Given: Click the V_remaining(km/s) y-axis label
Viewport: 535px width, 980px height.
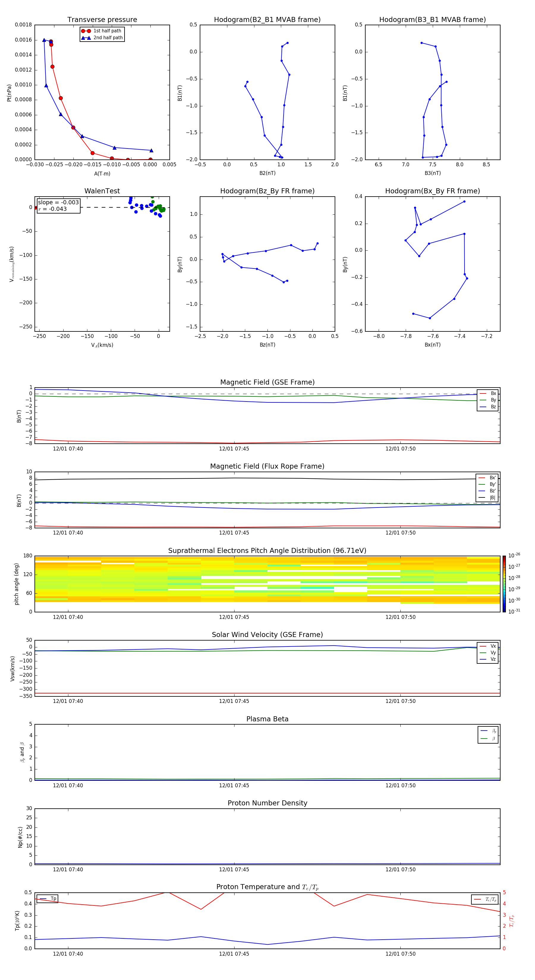Looking at the screenshot, I should coord(11,264).
